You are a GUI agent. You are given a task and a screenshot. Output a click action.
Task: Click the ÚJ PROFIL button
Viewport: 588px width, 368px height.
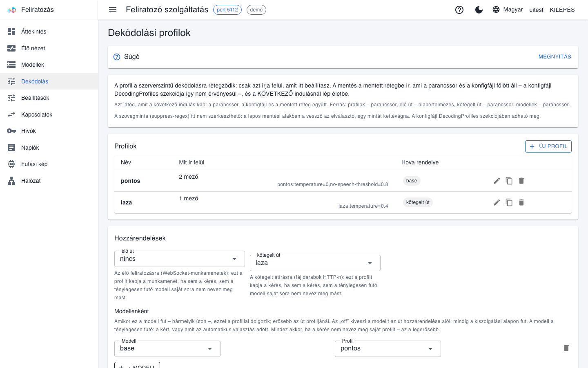click(548, 146)
